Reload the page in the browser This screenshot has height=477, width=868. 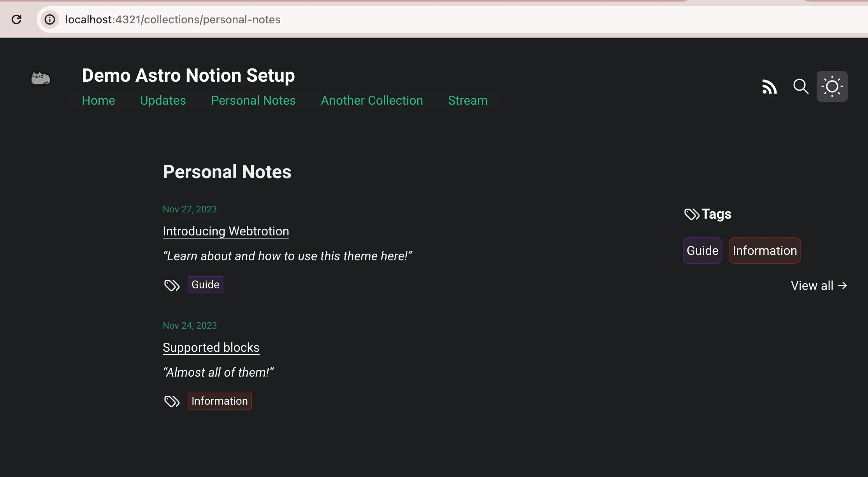tap(16, 19)
